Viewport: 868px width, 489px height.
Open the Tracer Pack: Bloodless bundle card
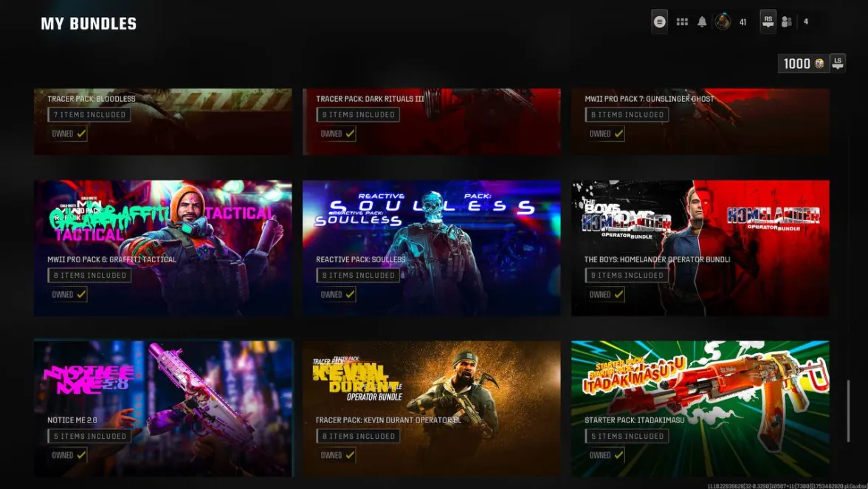click(x=162, y=121)
